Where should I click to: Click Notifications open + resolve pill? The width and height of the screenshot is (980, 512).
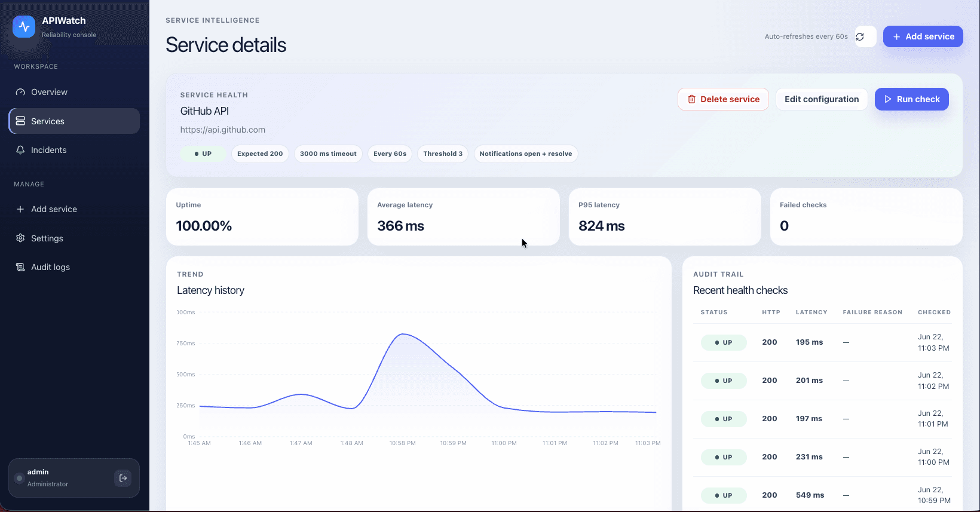tap(526, 154)
